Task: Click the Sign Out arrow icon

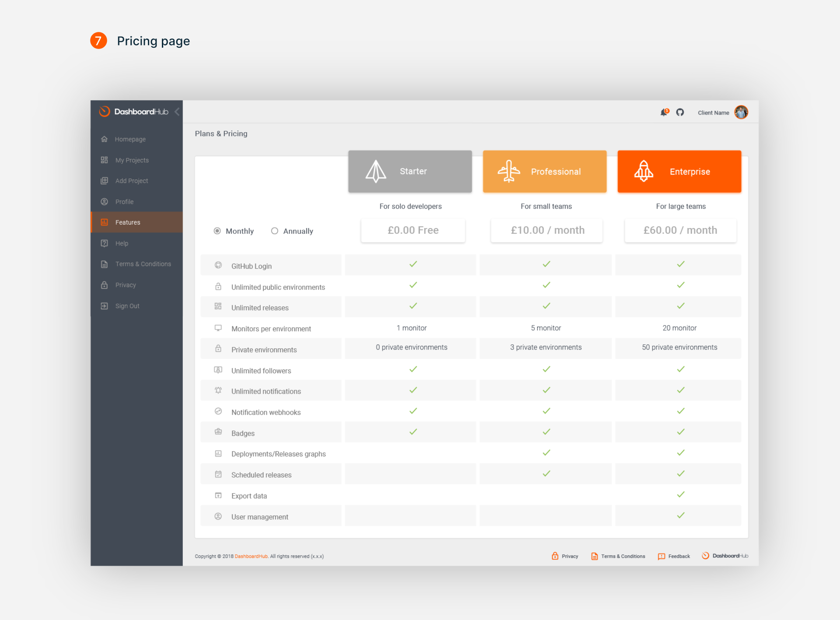Action: pos(104,306)
